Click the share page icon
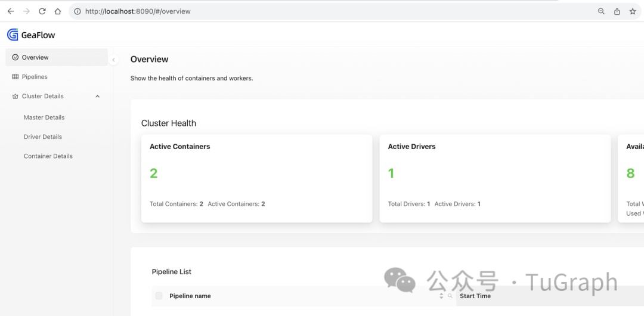 pyautogui.click(x=617, y=11)
